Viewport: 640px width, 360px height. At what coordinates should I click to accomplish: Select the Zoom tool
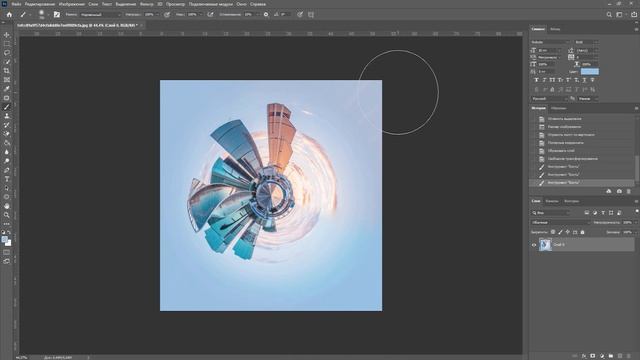click(x=7, y=215)
